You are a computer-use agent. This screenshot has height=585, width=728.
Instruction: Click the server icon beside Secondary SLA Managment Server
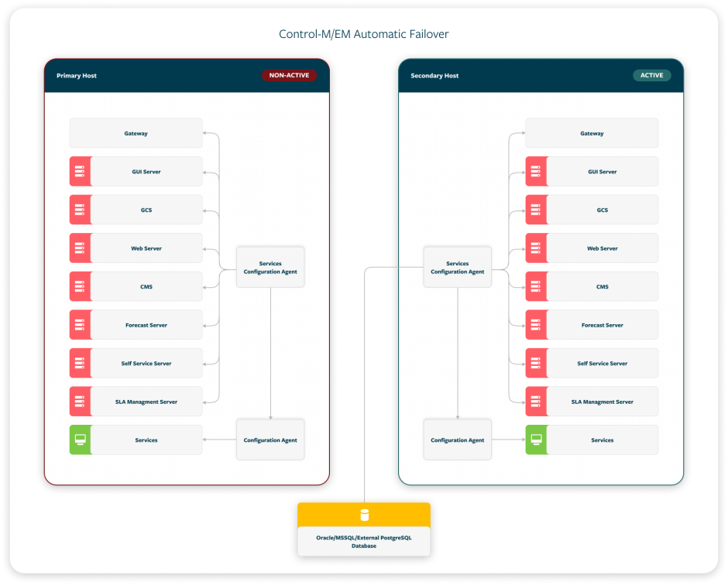[x=536, y=402]
